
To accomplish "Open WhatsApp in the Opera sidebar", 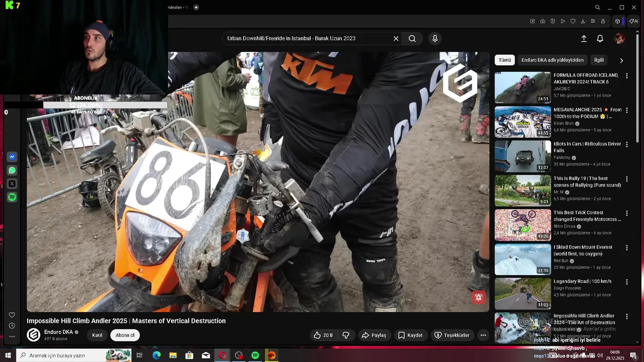I will pyautogui.click(x=12, y=170).
